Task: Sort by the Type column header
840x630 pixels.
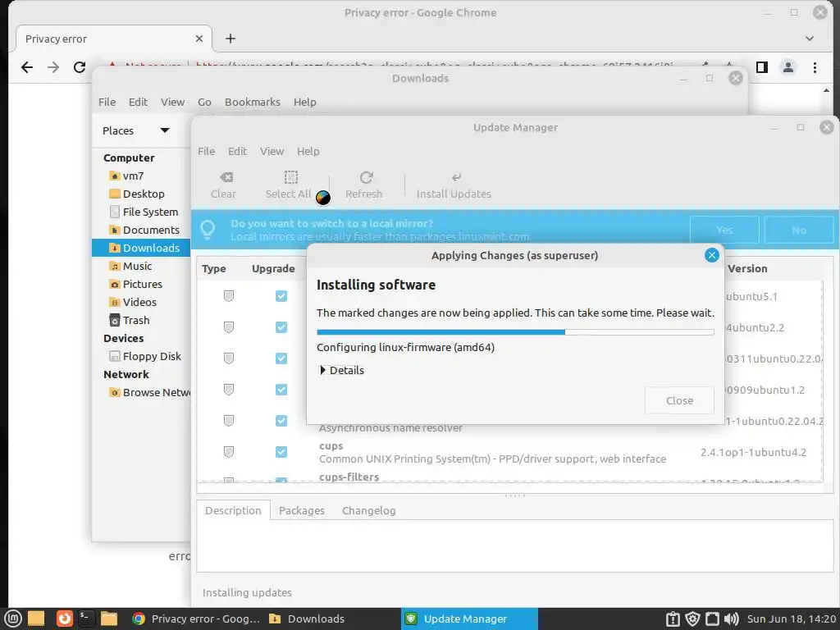Action: tap(214, 269)
